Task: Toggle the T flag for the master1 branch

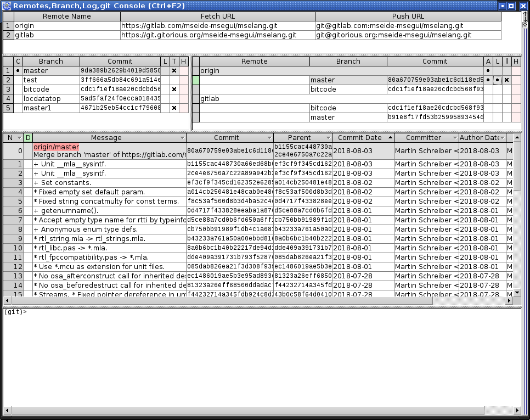Action: point(174,108)
